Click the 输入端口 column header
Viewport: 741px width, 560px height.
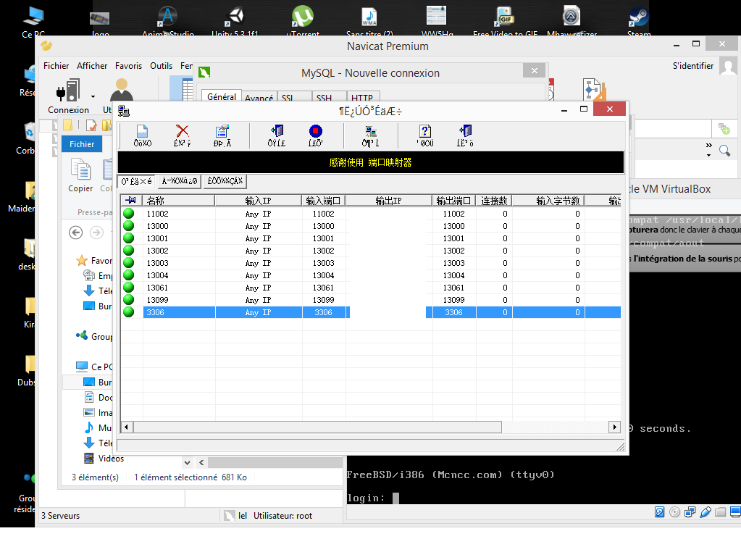tap(323, 201)
